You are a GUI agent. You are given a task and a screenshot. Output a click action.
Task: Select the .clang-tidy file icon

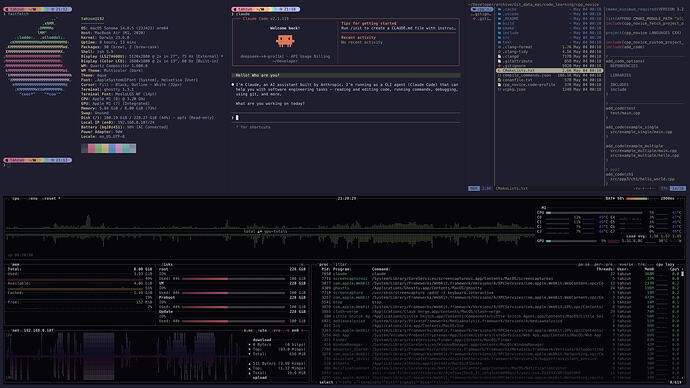tap(499, 51)
